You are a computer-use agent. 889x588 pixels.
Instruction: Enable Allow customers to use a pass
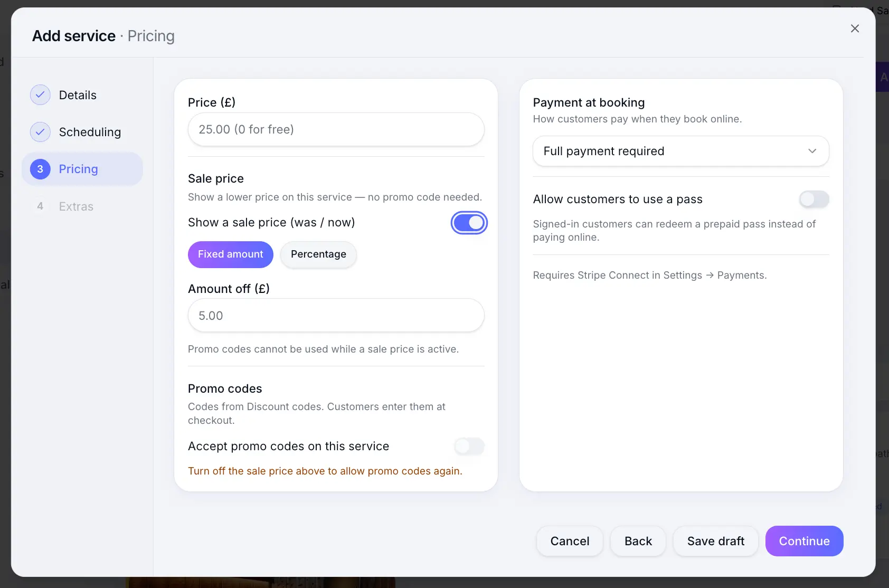[814, 199]
